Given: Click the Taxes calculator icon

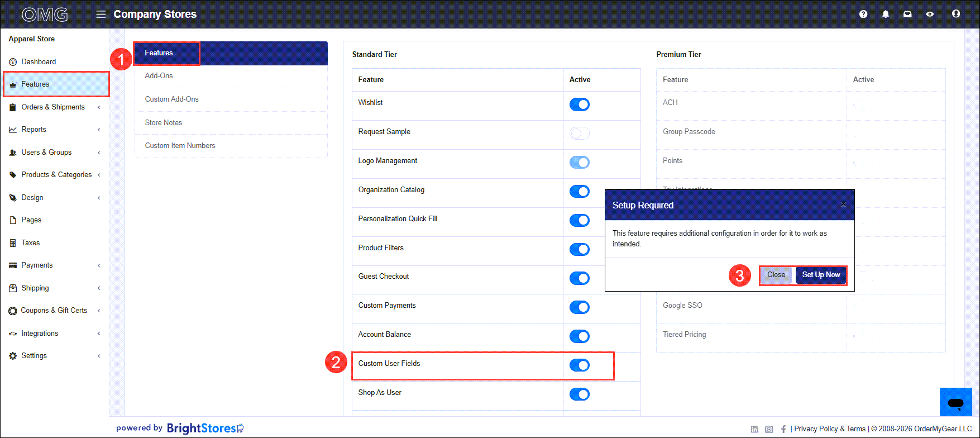Looking at the screenshot, I should [13, 243].
